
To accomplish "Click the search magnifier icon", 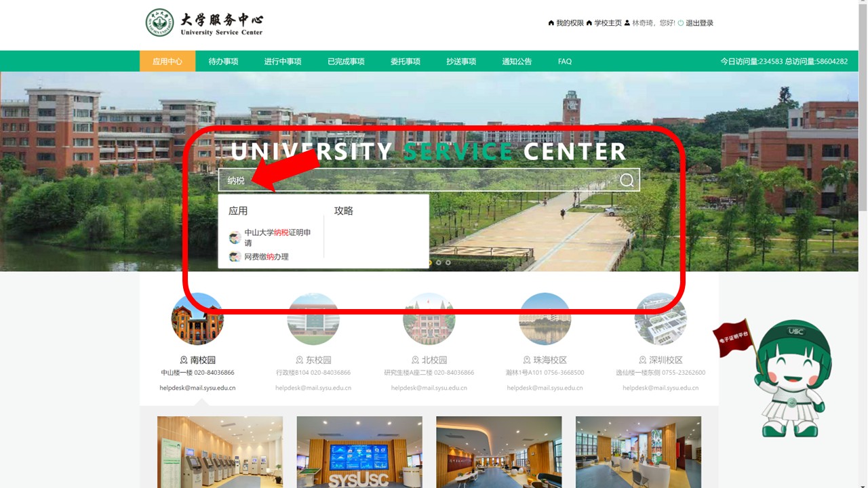I will click(627, 180).
